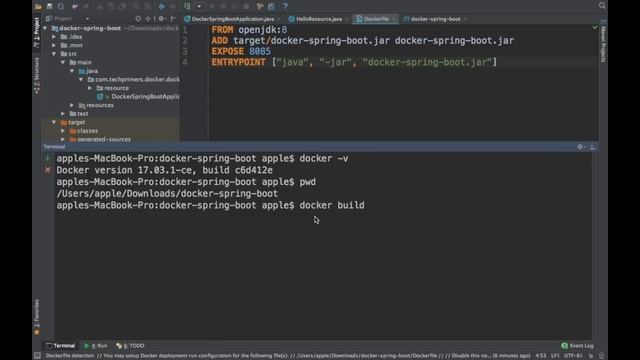640x360 pixels.
Task: Collapse the java folder
Action: 72,71
